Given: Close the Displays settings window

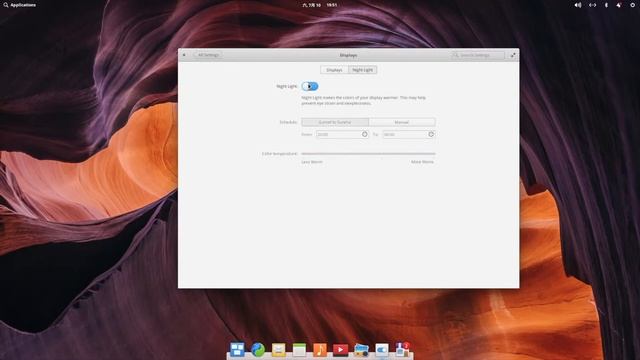Looking at the screenshot, I should click(x=184, y=55).
